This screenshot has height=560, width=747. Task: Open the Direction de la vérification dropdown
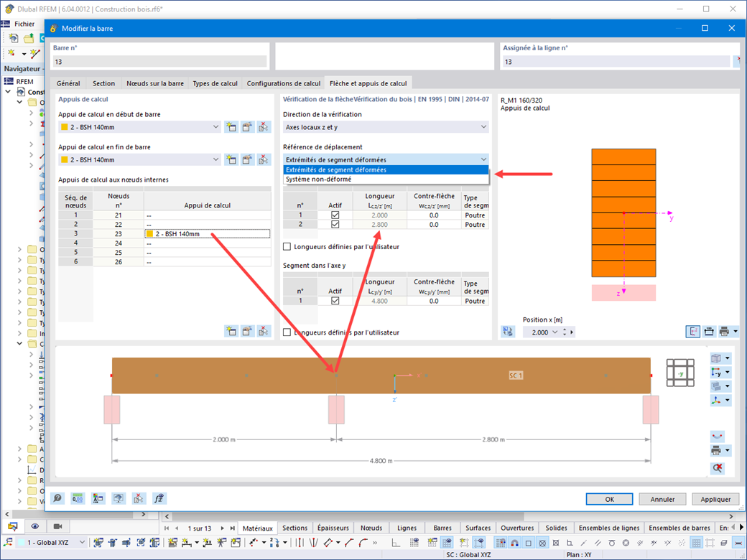coord(483,127)
